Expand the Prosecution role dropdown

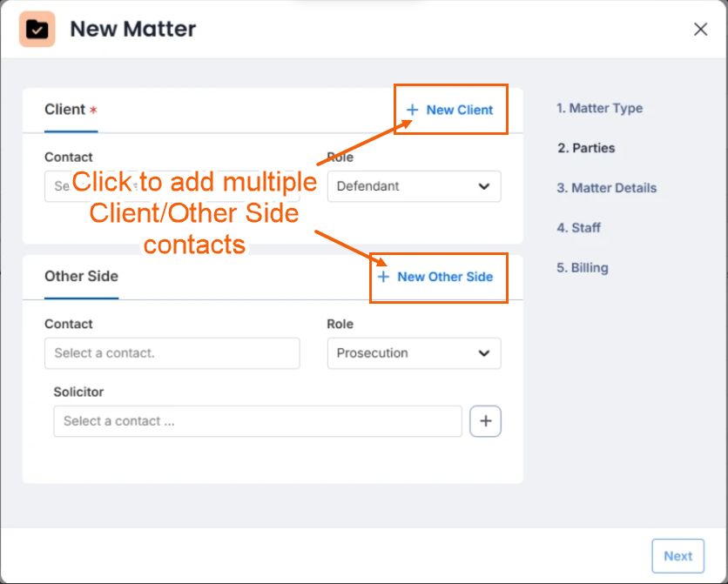tap(414, 353)
